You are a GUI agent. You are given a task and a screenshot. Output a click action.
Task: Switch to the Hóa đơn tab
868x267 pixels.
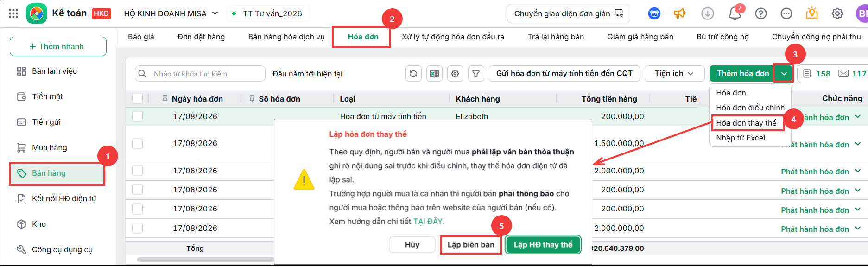[363, 37]
